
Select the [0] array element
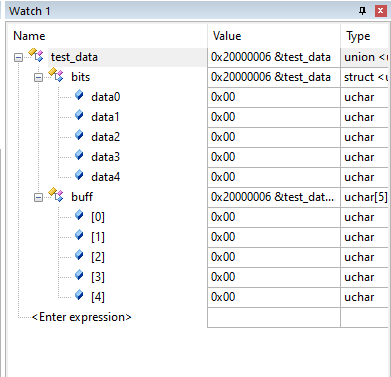(98, 217)
